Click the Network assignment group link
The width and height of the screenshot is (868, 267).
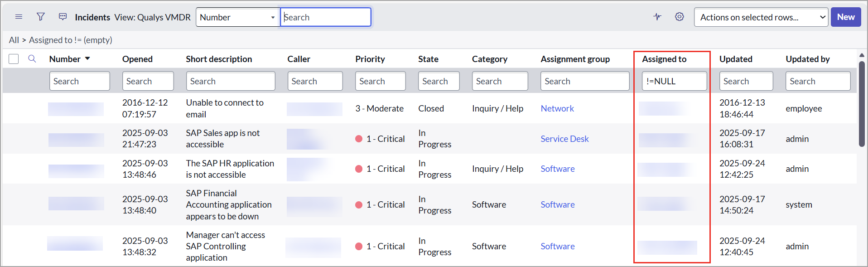click(557, 108)
